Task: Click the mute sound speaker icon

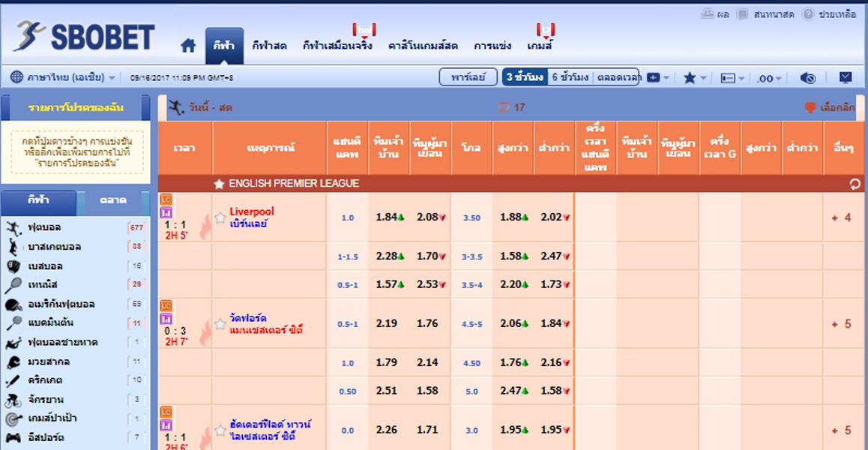Action: click(808, 78)
